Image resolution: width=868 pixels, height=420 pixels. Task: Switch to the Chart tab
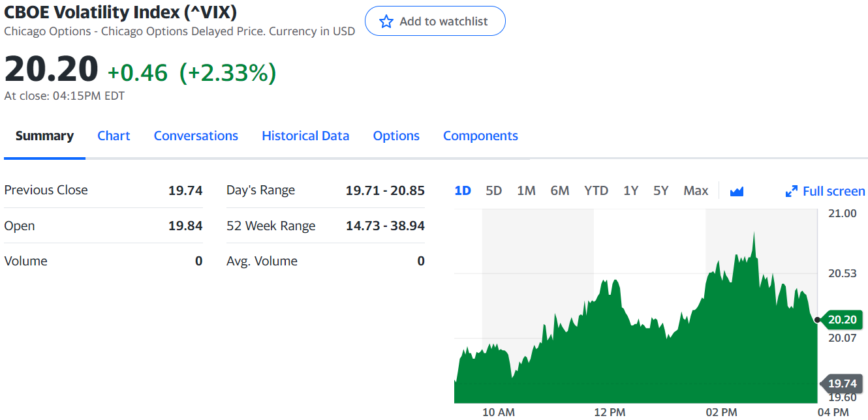[x=114, y=136]
